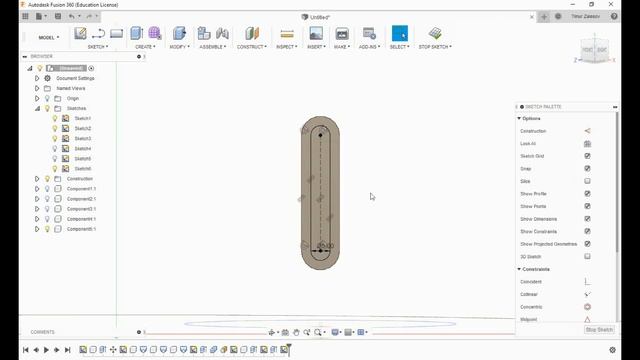Image resolution: width=640 pixels, height=360 pixels.
Task: Click the Stop Sketch toolbar icon
Action: pyautogui.click(x=435, y=33)
